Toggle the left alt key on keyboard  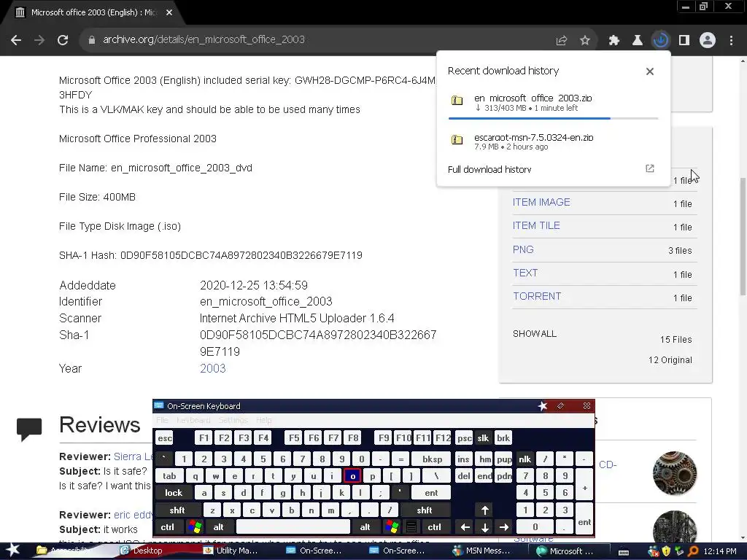pyautogui.click(x=218, y=527)
